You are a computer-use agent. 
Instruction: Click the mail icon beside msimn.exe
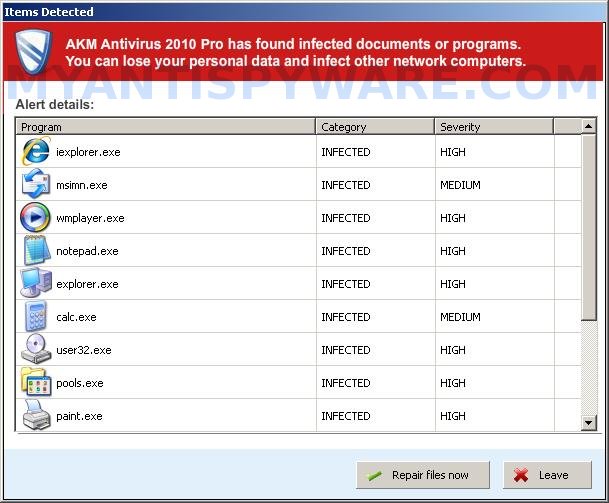point(36,184)
